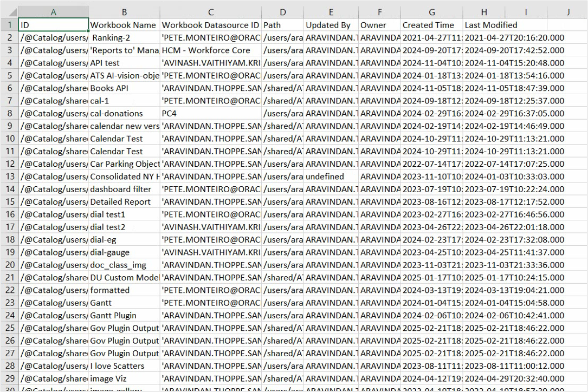Select the first 'Calendar Test' cell
Viewport: 588px width, 392px height.
(x=124, y=138)
